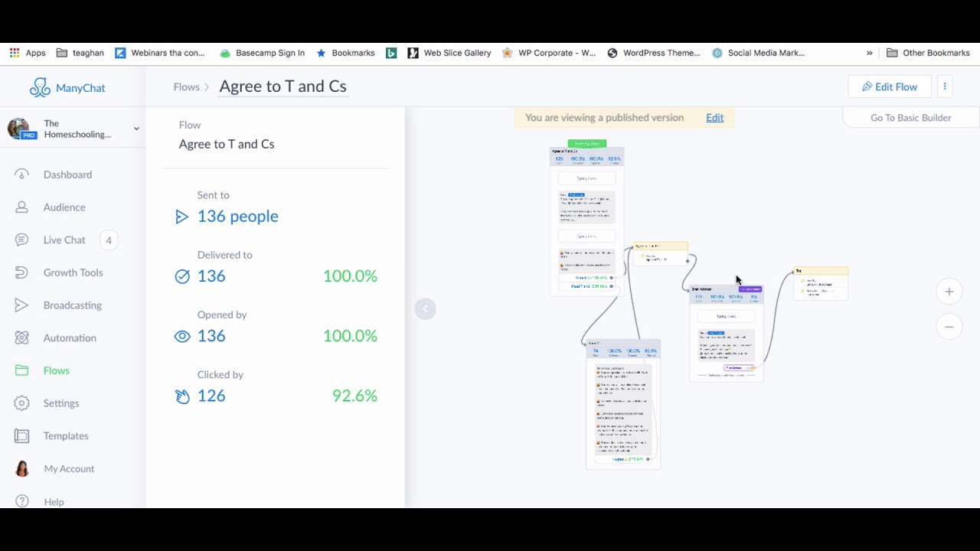Image resolution: width=980 pixels, height=551 pixels.
Task: Open the Dashboard page
Action: tap(67, 174)
